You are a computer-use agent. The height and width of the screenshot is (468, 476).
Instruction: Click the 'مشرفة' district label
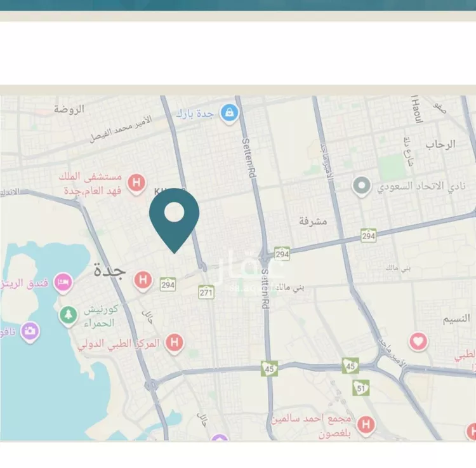click(x=313, y=222)
